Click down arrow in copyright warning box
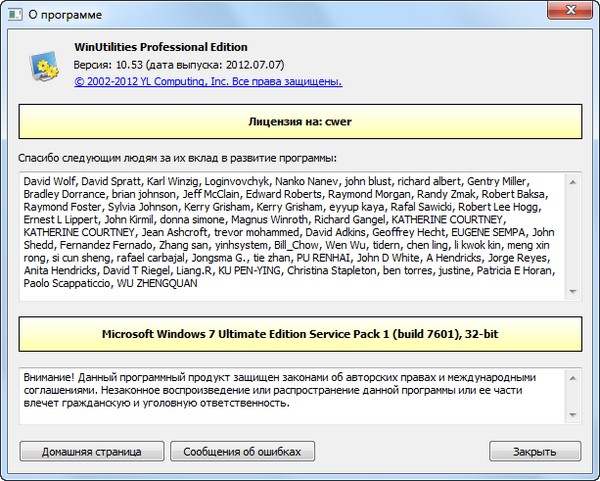 [572, 416]
